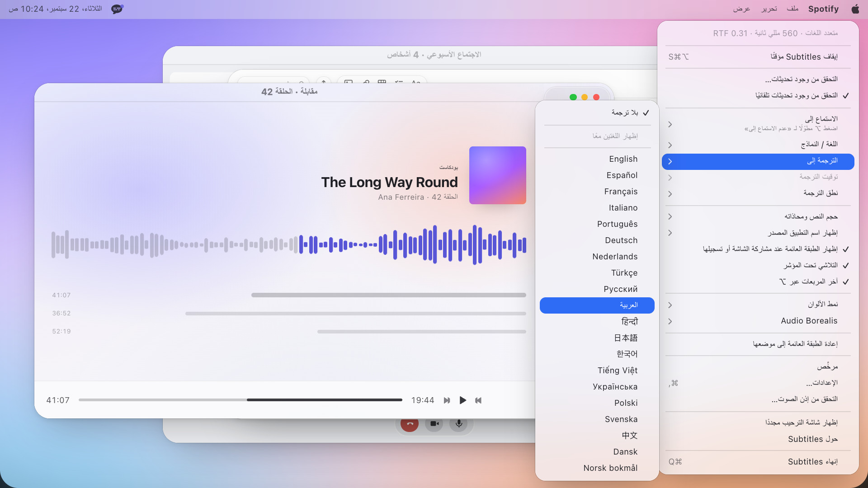Screen dimensions: 868x488
Task: Click "إنهاء Subtitles" to quit
Action: 758,462
